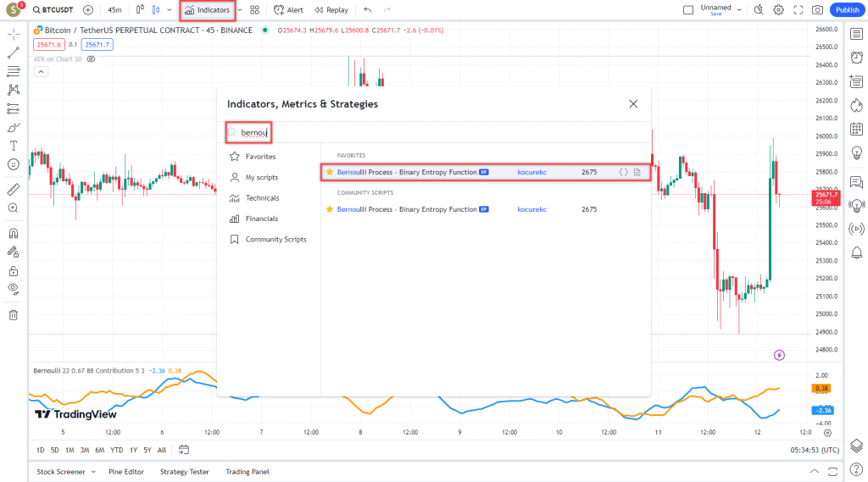Close the Indicators, Metrics & Strategies dialog
868x482 pixels.
point(633,104)
